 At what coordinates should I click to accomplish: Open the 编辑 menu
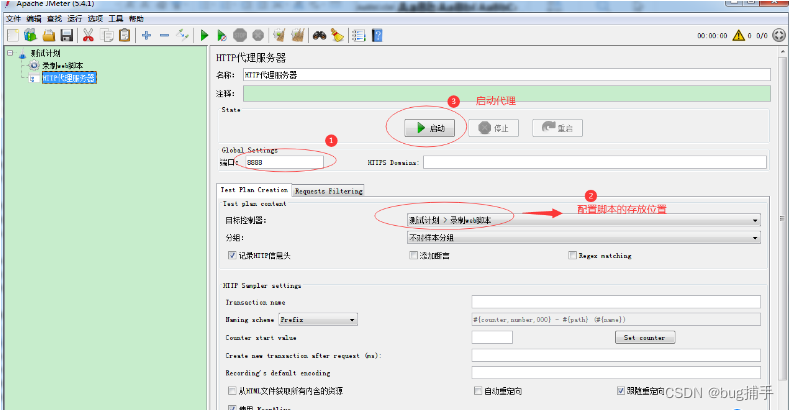pos(34,19)
